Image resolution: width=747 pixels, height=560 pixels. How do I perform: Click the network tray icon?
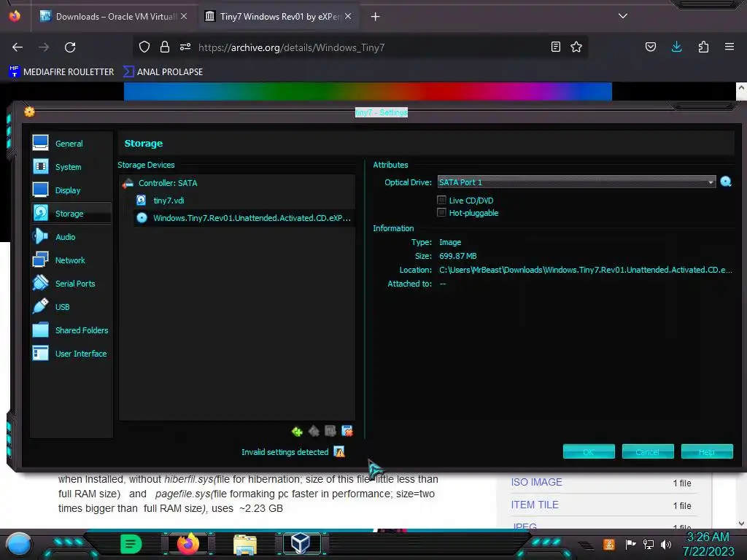click(x=648, y=544)
